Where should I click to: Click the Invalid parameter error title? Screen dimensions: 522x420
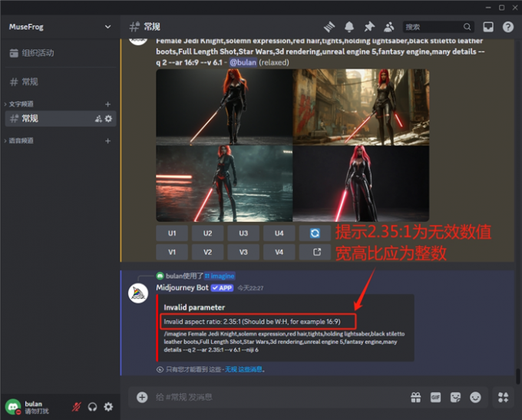pyautogui.click(x=194, y=307)
